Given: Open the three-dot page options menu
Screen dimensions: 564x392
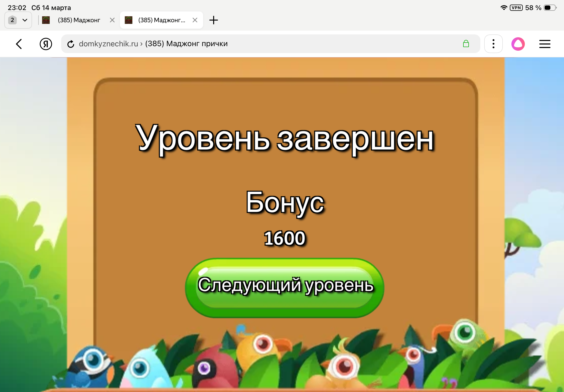Looking at the screenshot, I should click(x=493, y=44).
